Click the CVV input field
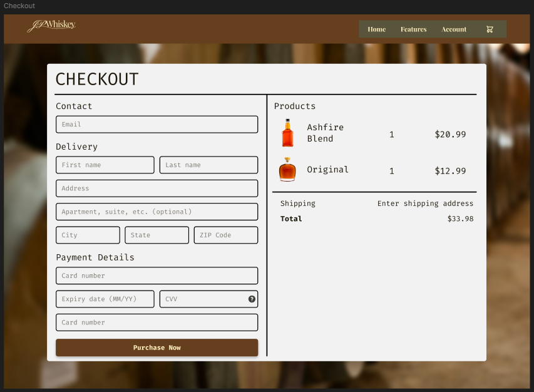This screenshot has width=534, height=392. point(208,299)
